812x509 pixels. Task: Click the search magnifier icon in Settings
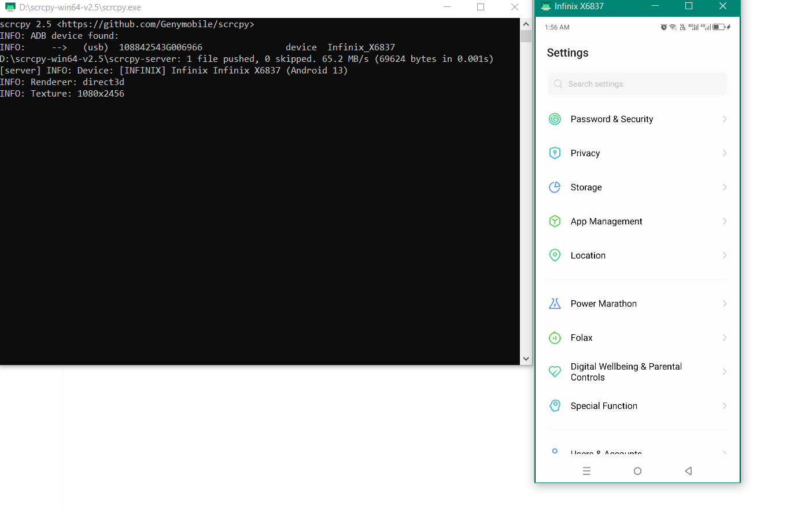click(558, 84)
